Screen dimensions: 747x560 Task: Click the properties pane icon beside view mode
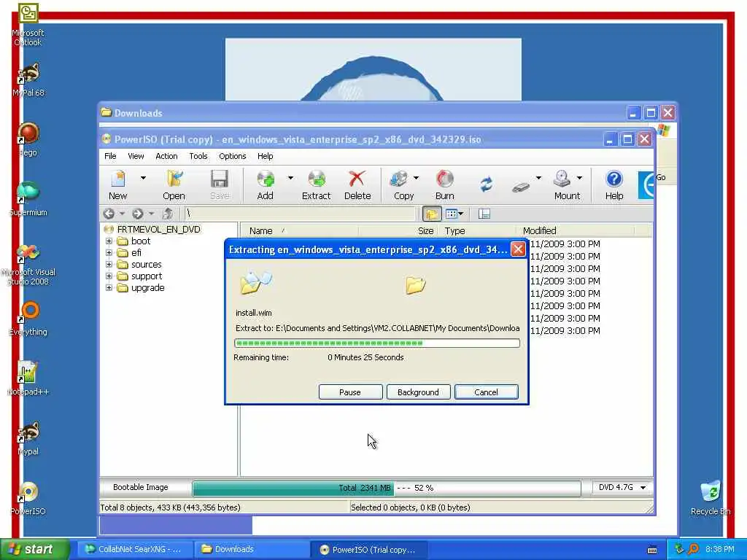[x=484, y=214]
